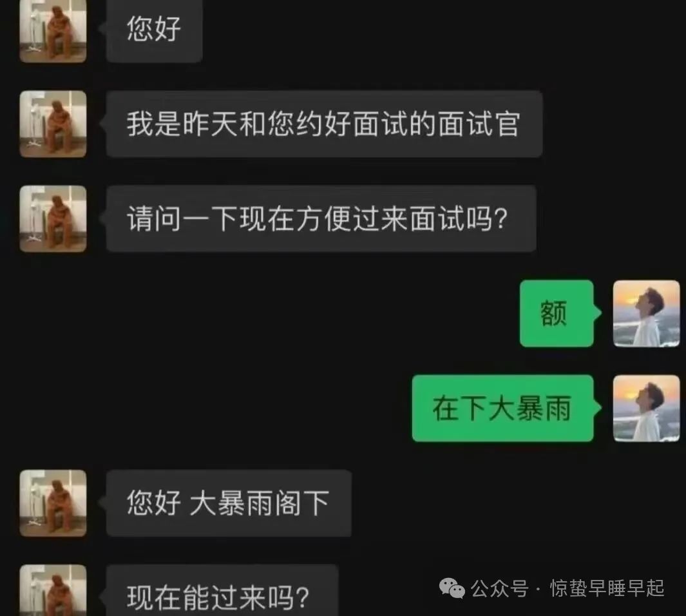The height and width of the screenshot is (616, 686).
Task: Click the WeChat logo in the watermark
Action: point(452,588)
